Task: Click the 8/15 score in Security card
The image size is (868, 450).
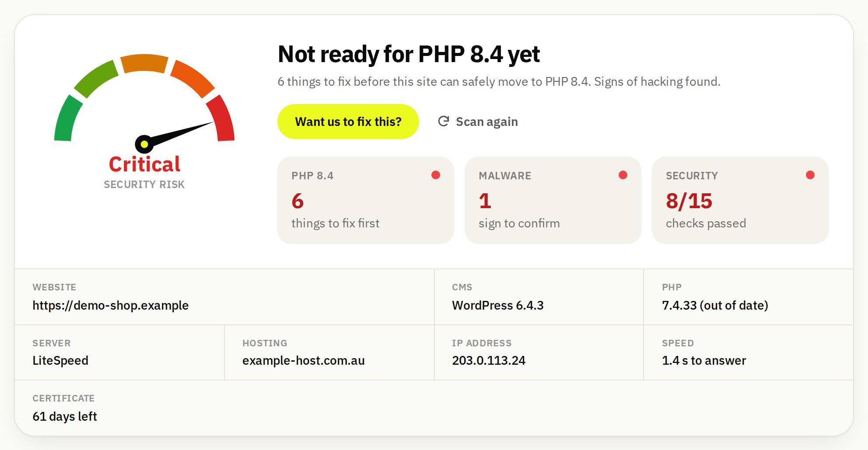Action: [689, 201]
